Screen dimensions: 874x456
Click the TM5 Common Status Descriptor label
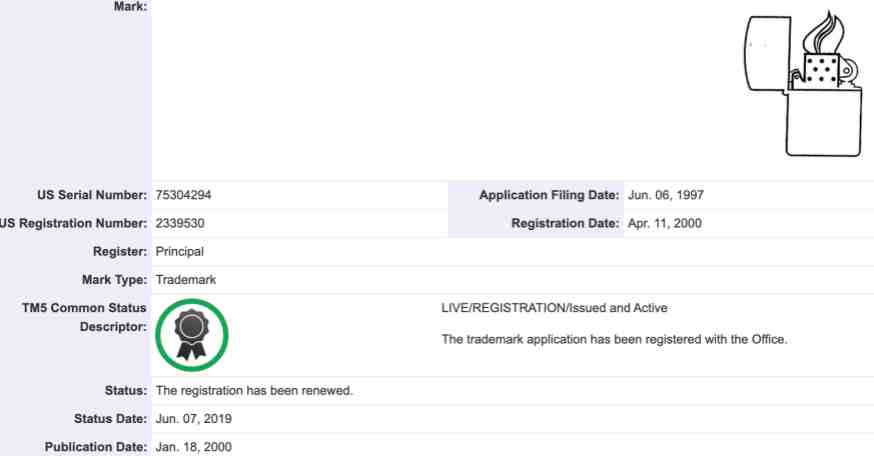(x=84, y=317)
